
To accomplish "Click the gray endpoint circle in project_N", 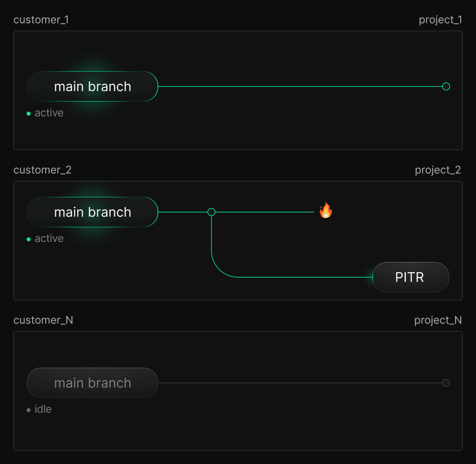I will pyautogui.click(x=446, y=383).
